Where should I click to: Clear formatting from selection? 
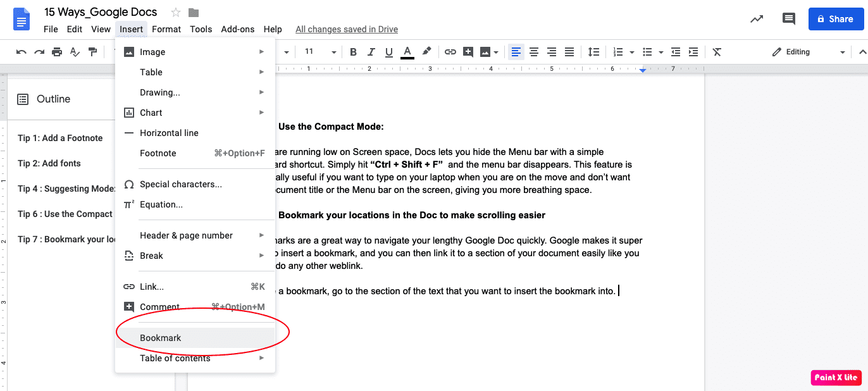(717, 52)
